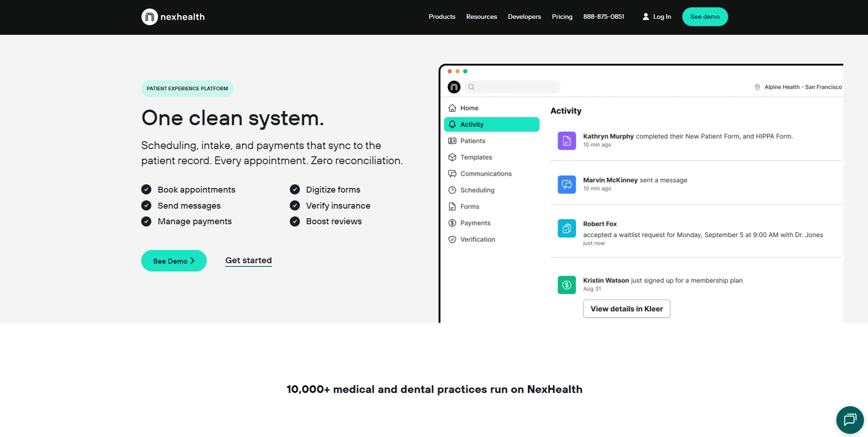Click the Scheduling clock icon in sidebar
The height and width of the screenshot is (437, 868).
coord(452,190)
